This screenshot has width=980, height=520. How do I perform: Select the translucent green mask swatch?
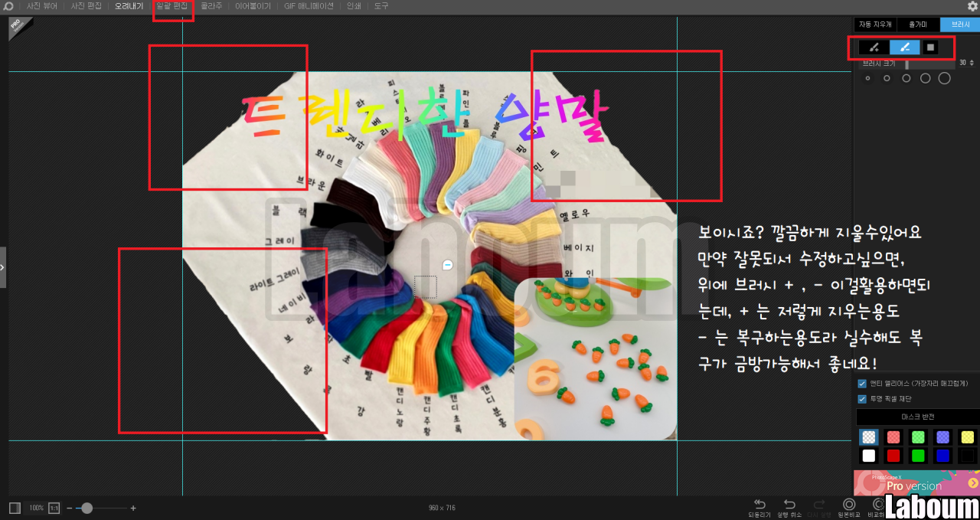(x=918, y=437)
